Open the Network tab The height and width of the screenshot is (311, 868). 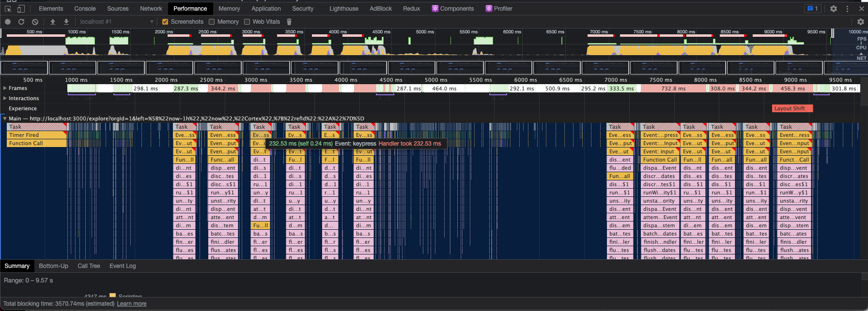click(151, 9)
